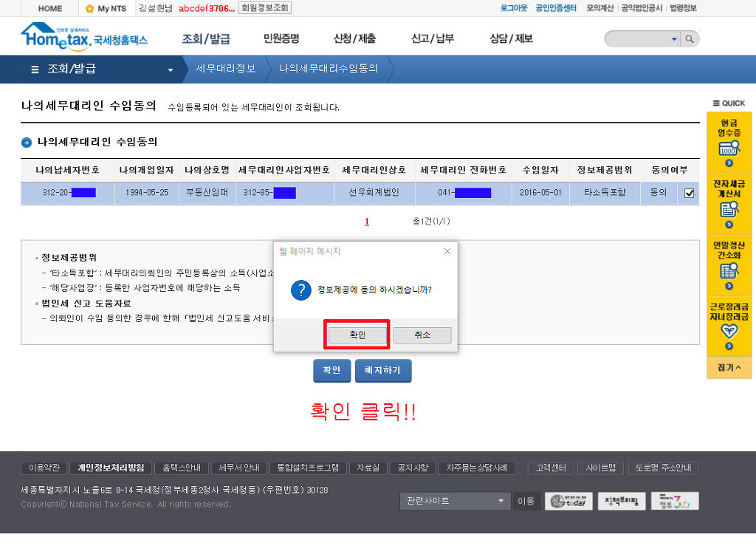Open the 이용약관 footer link
This screenshot has width=756, height=557.
[x=44, y=468]
